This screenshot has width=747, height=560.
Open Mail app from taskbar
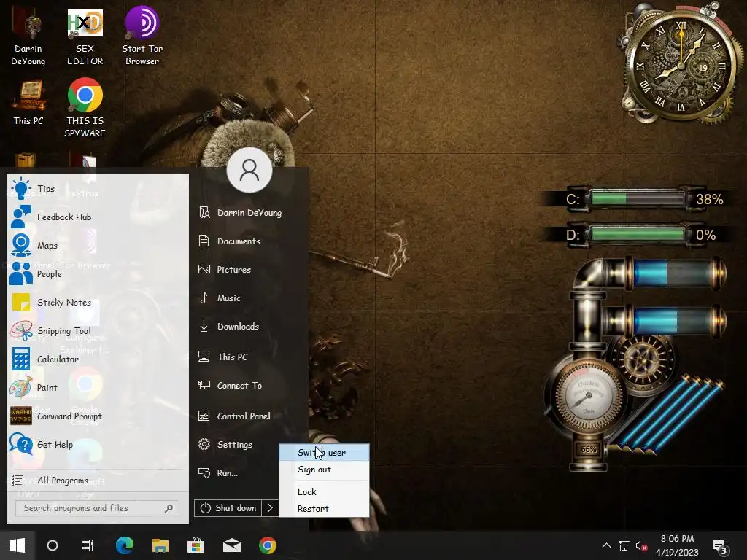click(232, 545)
